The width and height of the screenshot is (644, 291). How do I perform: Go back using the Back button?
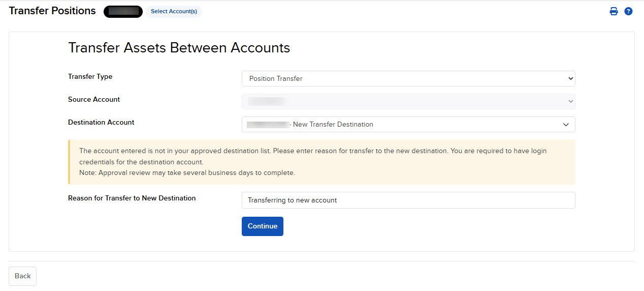(22, 276)
